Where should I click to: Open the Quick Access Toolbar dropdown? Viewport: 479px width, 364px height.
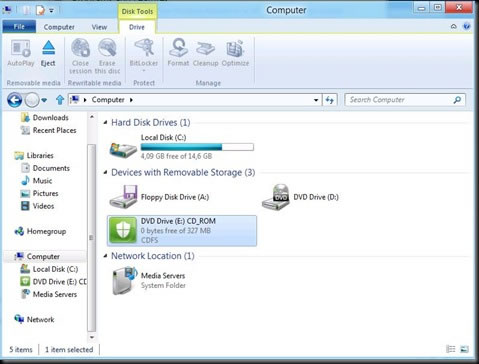point(51,10)
